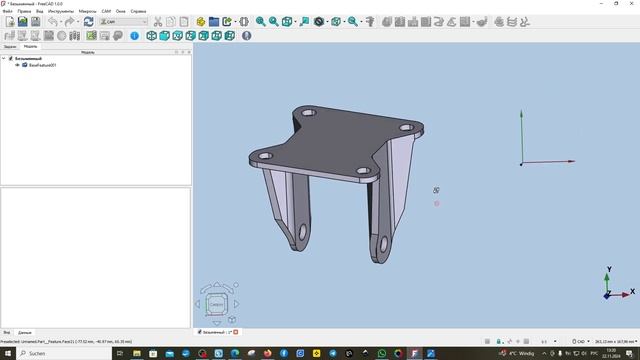Open the Redo history dropdown arrow
The image size is (640, 360).
click(x=78, y=22)
